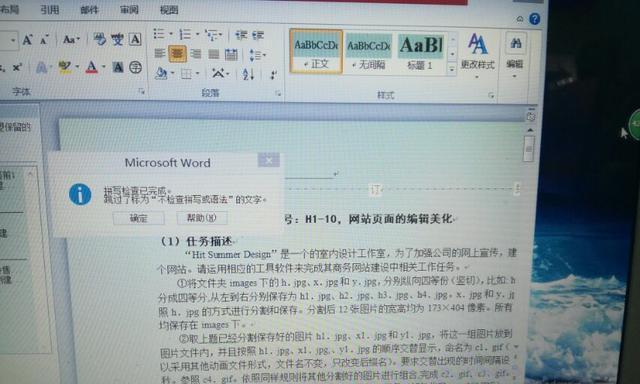The width and height of the screenshot is (640, 384).
Task: Click the Phonetic Guide (变) icon
Action: coord(117,39)
